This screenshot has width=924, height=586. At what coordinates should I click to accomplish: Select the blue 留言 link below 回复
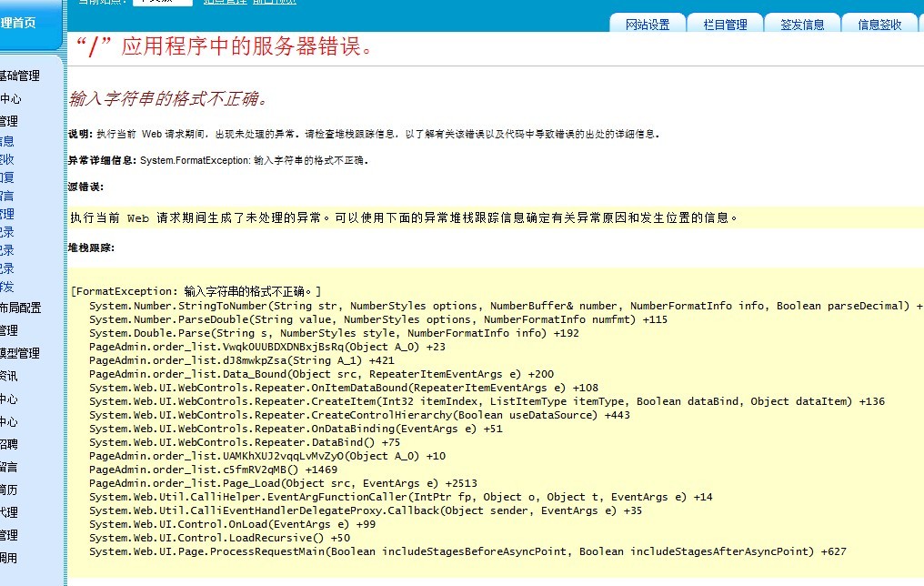click(7, 196)
